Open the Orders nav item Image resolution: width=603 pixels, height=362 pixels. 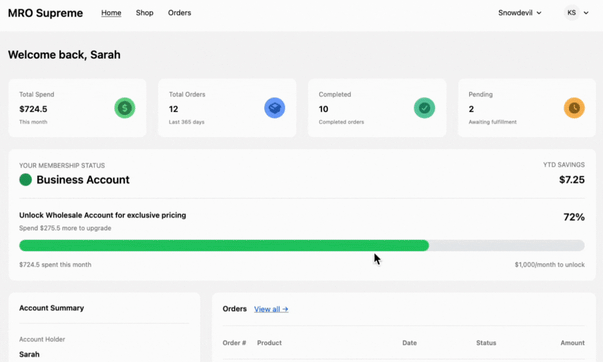tap(179, 13)
